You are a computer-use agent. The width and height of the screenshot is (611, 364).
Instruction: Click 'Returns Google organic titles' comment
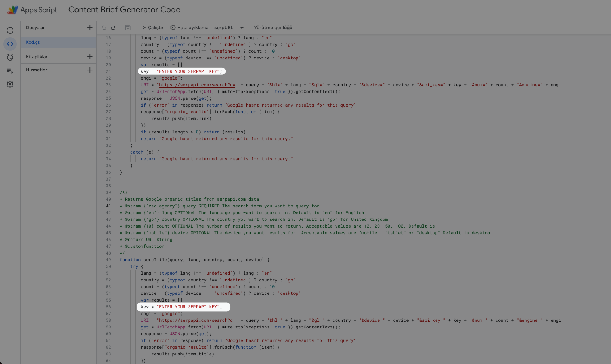click(x=189, y=199)
